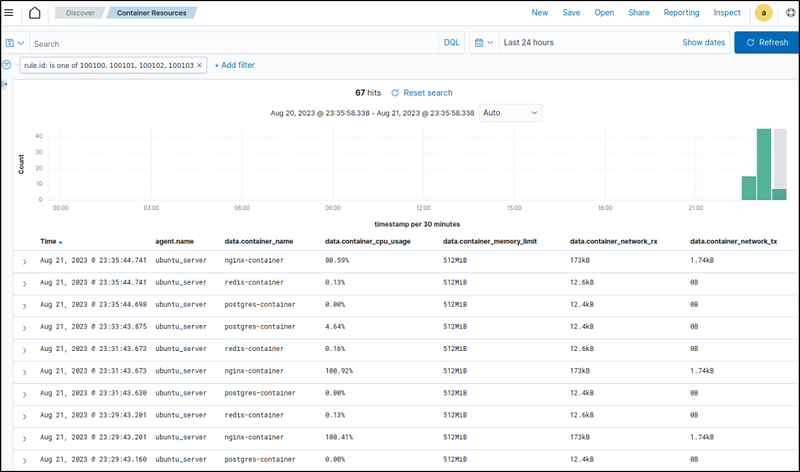Expand the 23:33:43.875 postgres-container row
Viewport: 800px width, 472px height.
click(24, 326)
